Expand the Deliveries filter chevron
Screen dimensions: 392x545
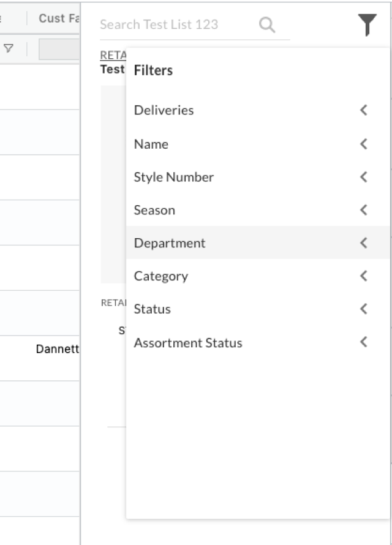(363, 110)
